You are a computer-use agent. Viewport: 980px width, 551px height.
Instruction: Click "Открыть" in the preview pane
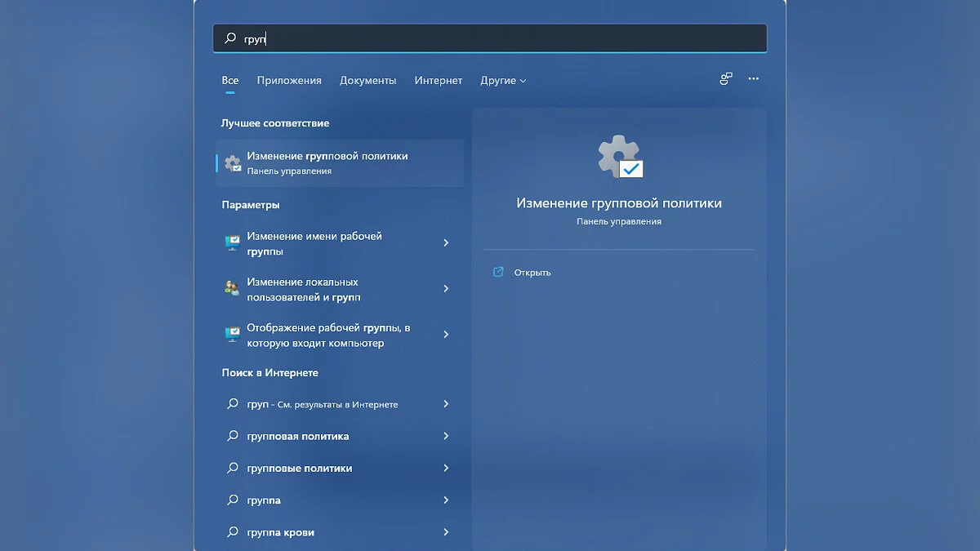532,273
